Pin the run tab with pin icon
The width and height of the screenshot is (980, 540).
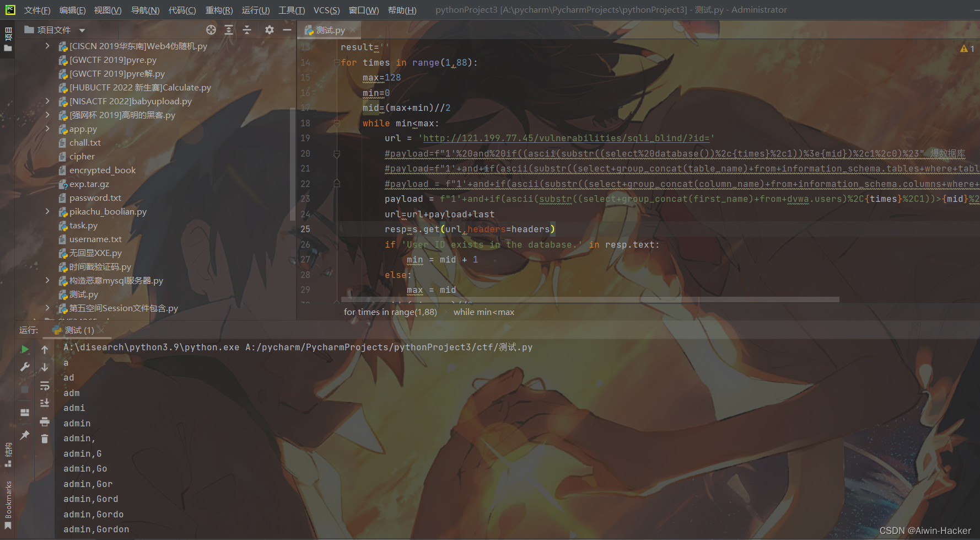click(25, 435)
